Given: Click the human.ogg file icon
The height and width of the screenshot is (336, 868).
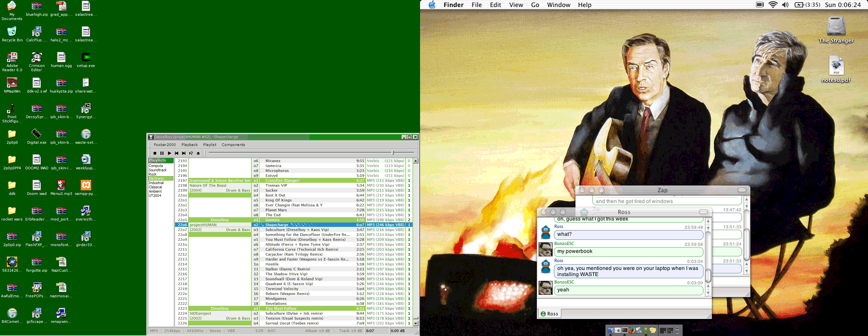Looking at the screenshot, I should click(x=61, y=60).
